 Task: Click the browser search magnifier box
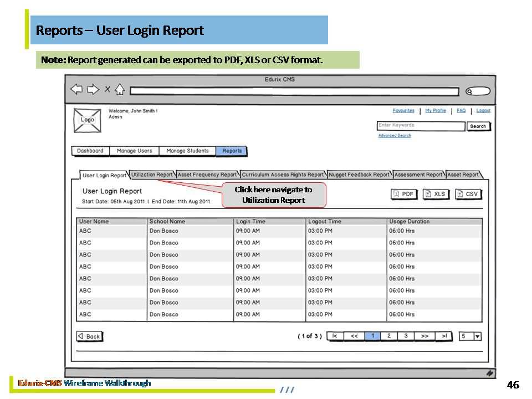(x=478, y=91)
